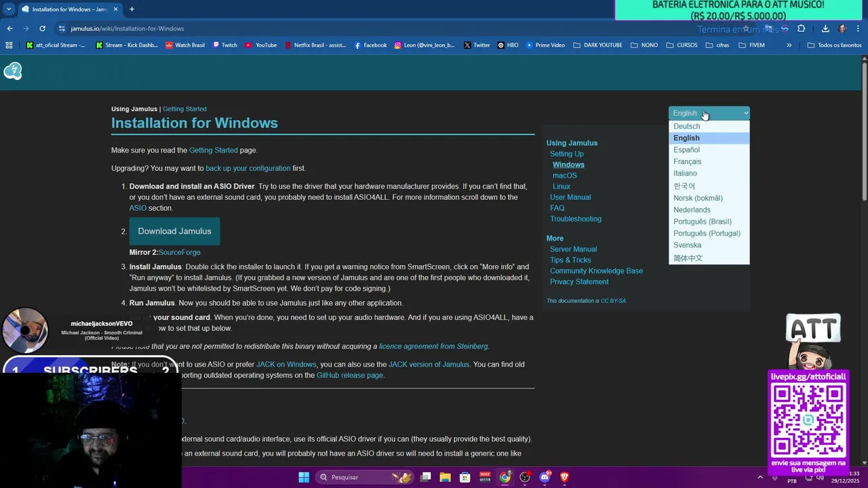The height and width of the screenshot is (488, 868).
Task: Open the Getting Started breadcrumb link
Action: pos(184,109)
